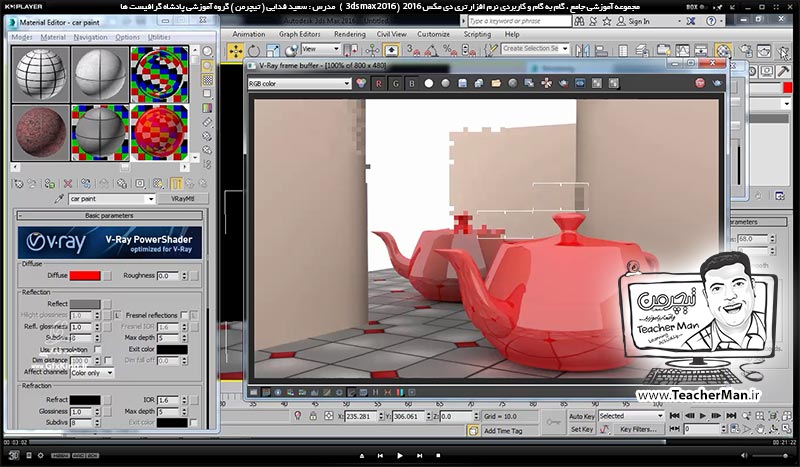Screen dimensions: 800x467
Task: Save image from V-Ray frame buffer
Action: (462, 83)
